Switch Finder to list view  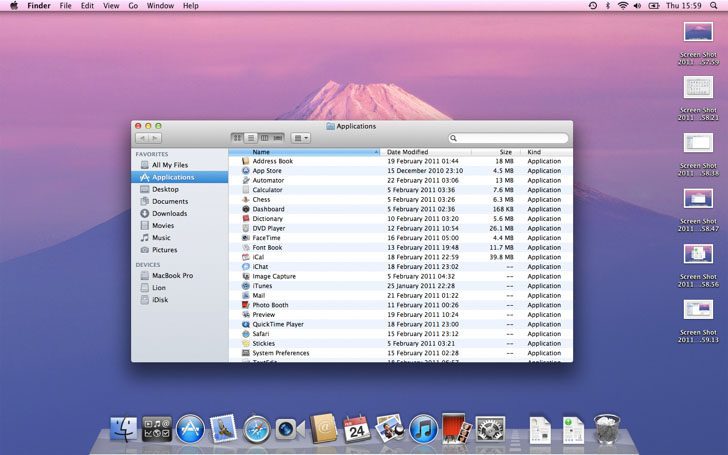tap(251, 138)
